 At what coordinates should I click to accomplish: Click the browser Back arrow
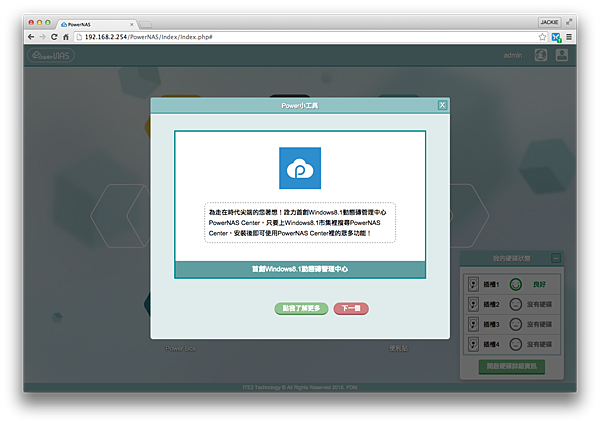click(x=31, y=37)
